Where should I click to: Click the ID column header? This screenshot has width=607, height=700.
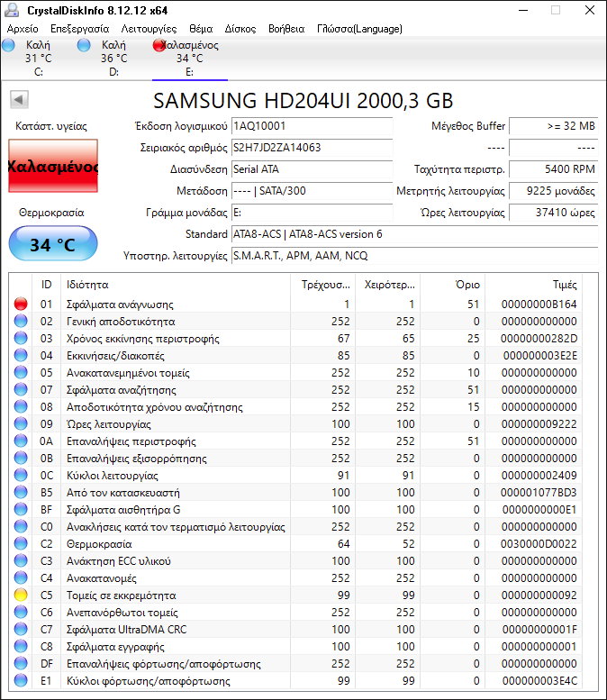tap(47, 285)
